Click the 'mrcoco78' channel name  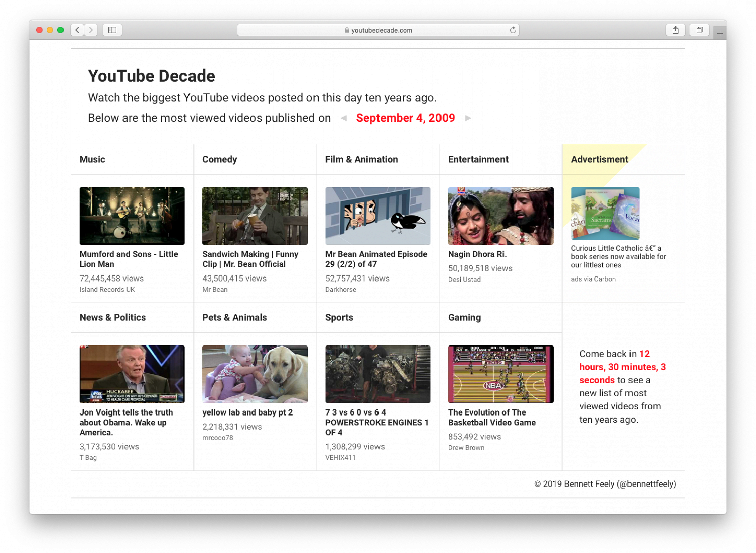[x=218, y=438]
